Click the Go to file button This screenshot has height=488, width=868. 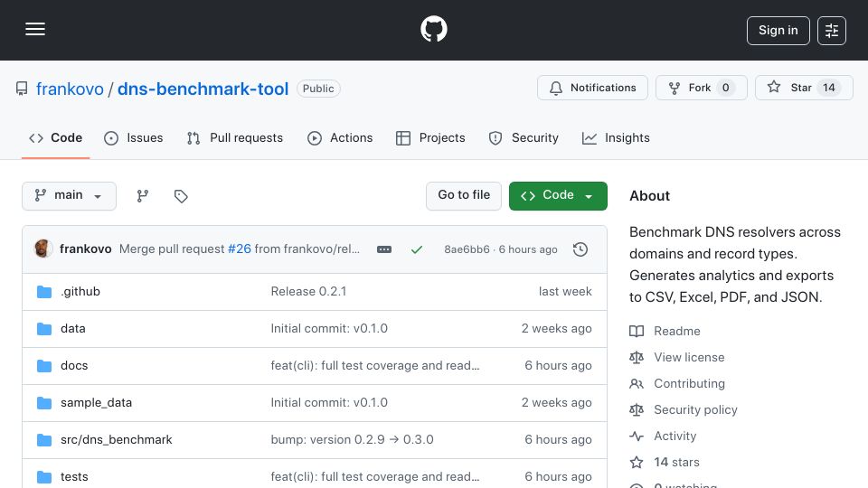[463, 196]
